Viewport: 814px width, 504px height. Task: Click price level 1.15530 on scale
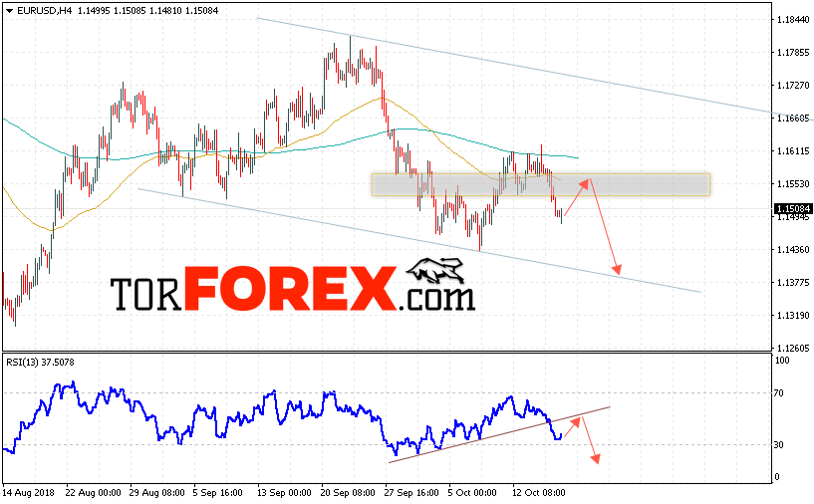click(793, 183)
